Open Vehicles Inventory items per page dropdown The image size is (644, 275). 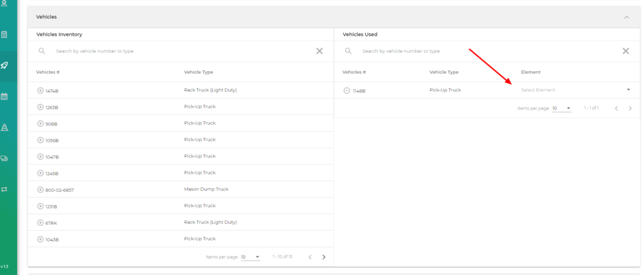(x=250, y=257)
